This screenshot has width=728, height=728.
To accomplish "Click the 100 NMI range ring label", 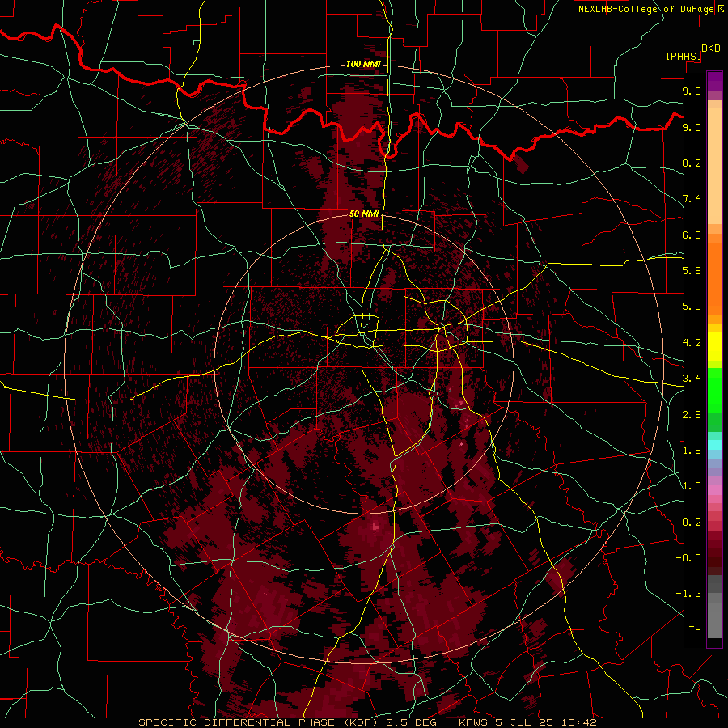I will click(363, 64).
